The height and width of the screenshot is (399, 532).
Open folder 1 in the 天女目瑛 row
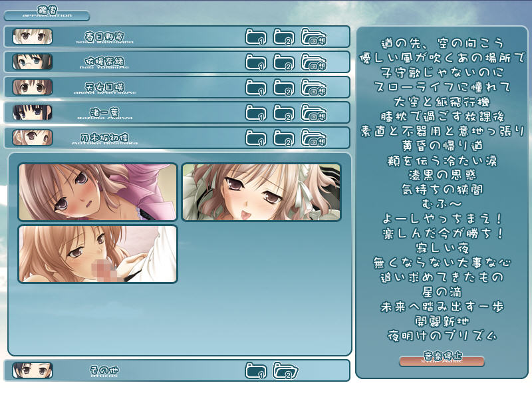click(x=256, y=88)
